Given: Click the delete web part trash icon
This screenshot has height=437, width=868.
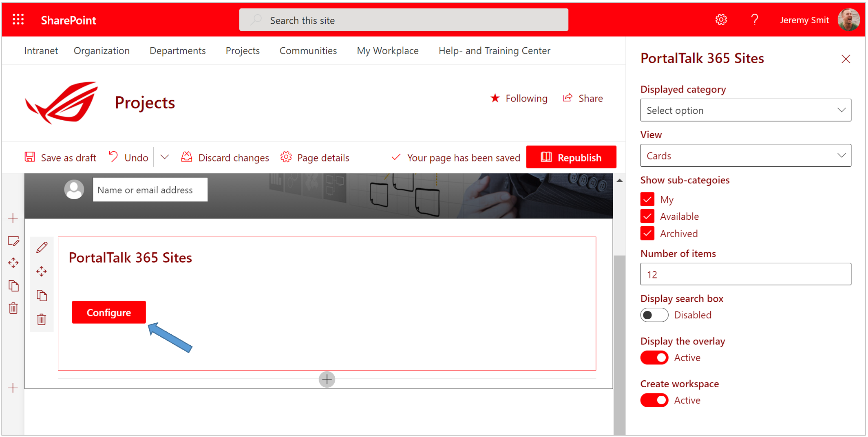Looking at the screenshot, I should [x=42, y=319].
